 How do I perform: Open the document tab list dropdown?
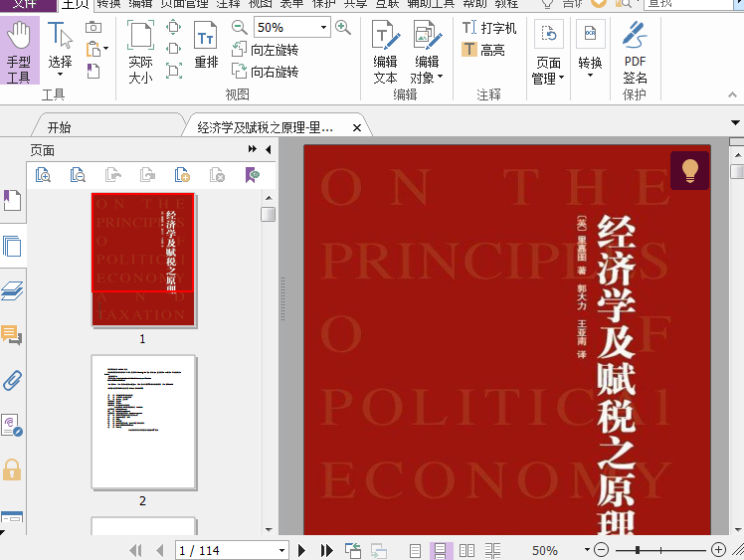[735, 123]
